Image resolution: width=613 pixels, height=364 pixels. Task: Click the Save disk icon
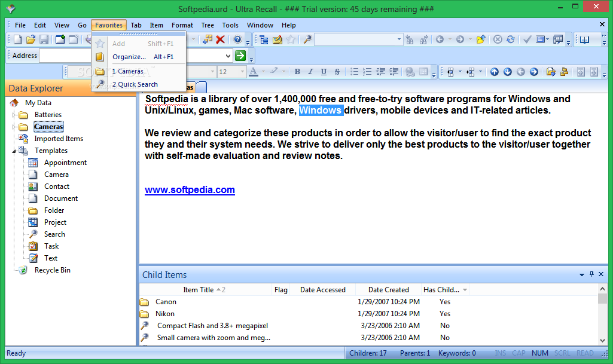click(44, 39)
